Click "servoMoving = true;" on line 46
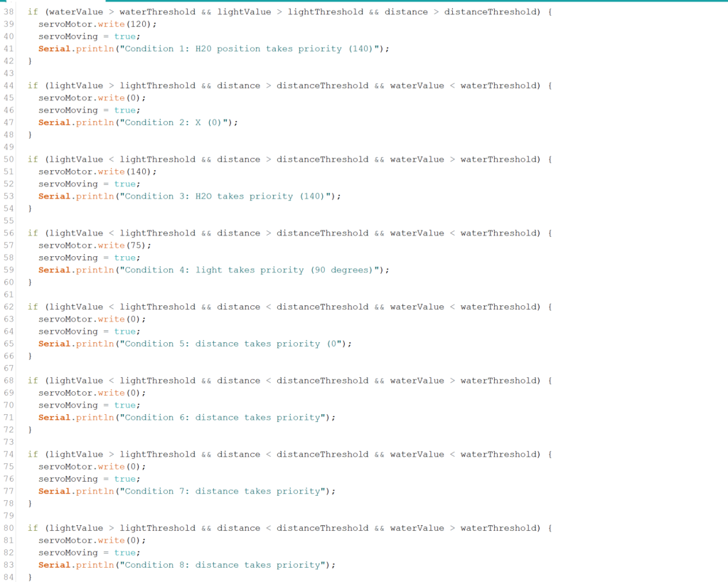The width and height of the screenshot is (728, 582). tap(89, 110)
